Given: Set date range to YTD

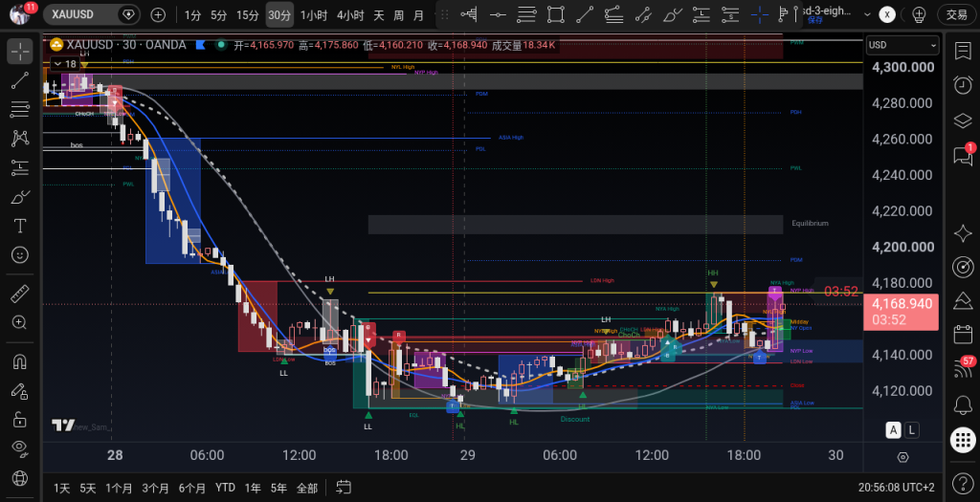Looking at the screenshot, I should [225, 488].
